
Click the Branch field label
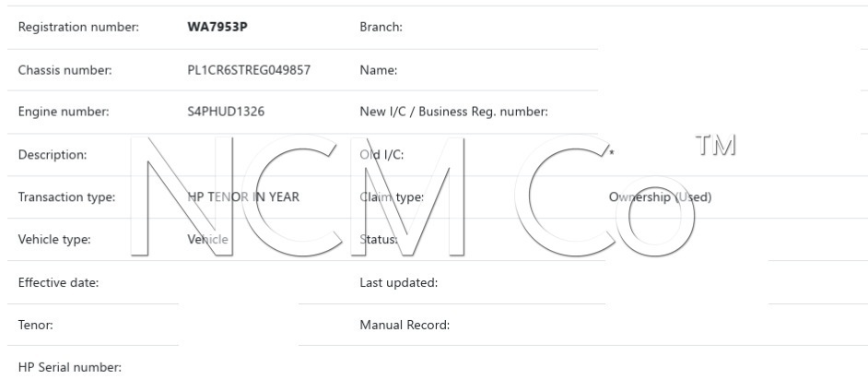tap(381, 27)
